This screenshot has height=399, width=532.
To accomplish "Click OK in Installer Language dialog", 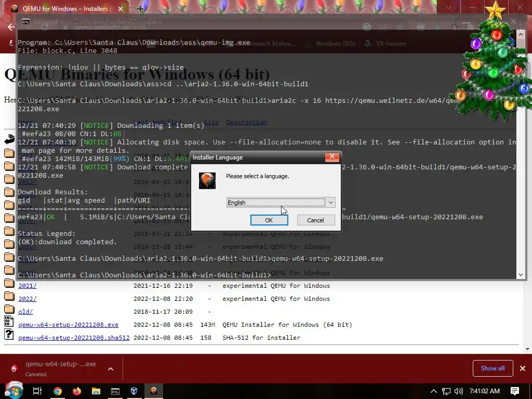I will click(x=269, y=220).
